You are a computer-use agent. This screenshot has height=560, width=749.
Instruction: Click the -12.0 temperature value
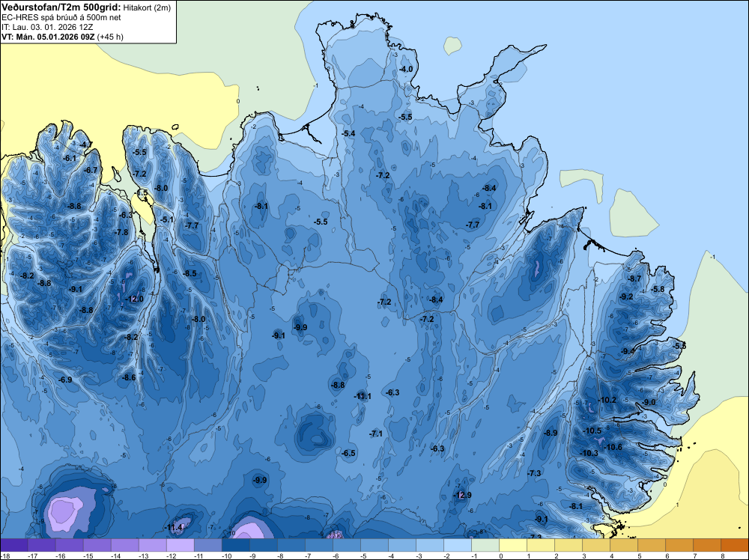pyautogui.click(x=134, y=299)
